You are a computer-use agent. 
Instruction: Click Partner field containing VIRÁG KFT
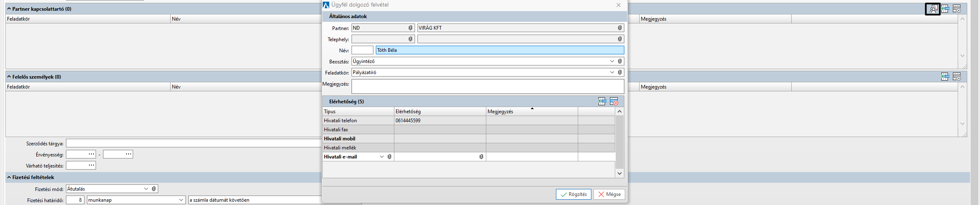point(521,28)
